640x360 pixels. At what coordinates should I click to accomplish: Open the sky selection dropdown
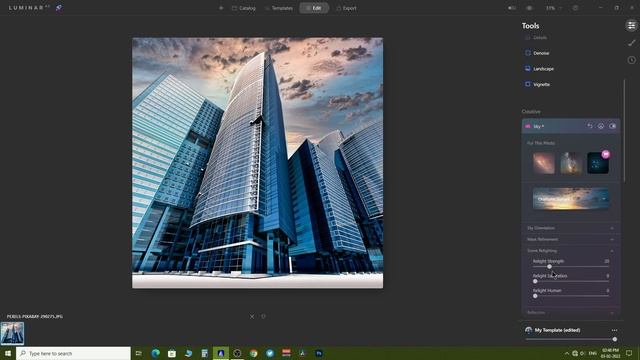(x=571, y=199)
